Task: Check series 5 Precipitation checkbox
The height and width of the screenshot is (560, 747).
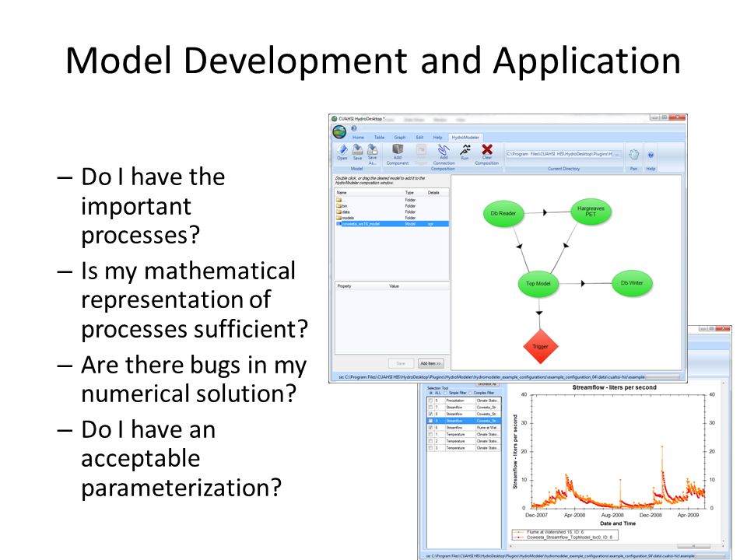Action: (430, 401)
